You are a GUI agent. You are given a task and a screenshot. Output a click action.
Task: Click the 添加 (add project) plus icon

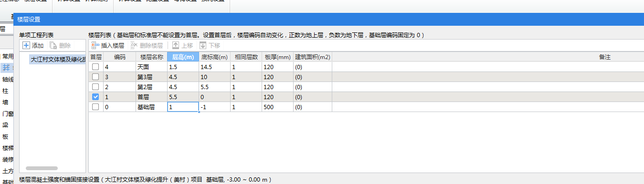pos(26,46)
